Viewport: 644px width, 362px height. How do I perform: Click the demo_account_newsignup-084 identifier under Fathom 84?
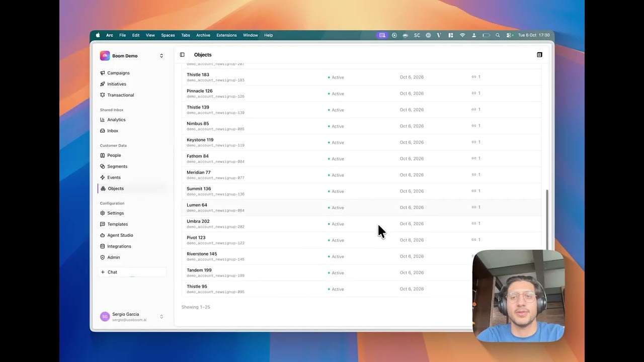[x=215, y=162]
